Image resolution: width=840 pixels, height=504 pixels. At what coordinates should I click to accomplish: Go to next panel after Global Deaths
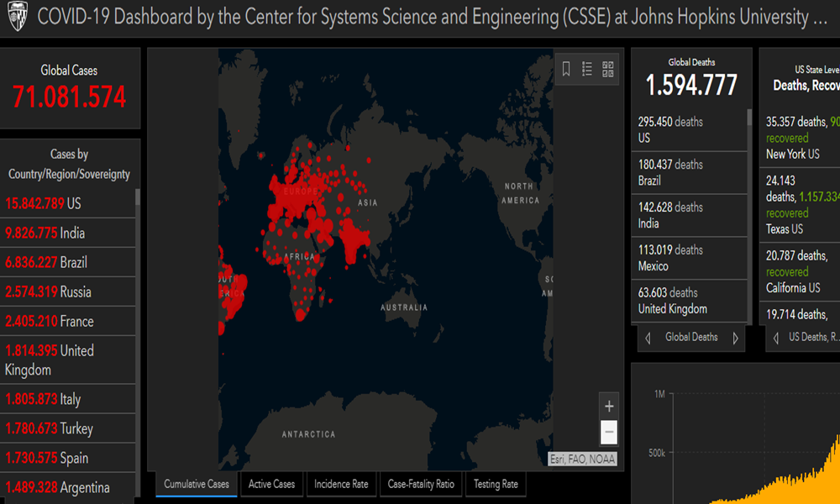tap(735, 338)
